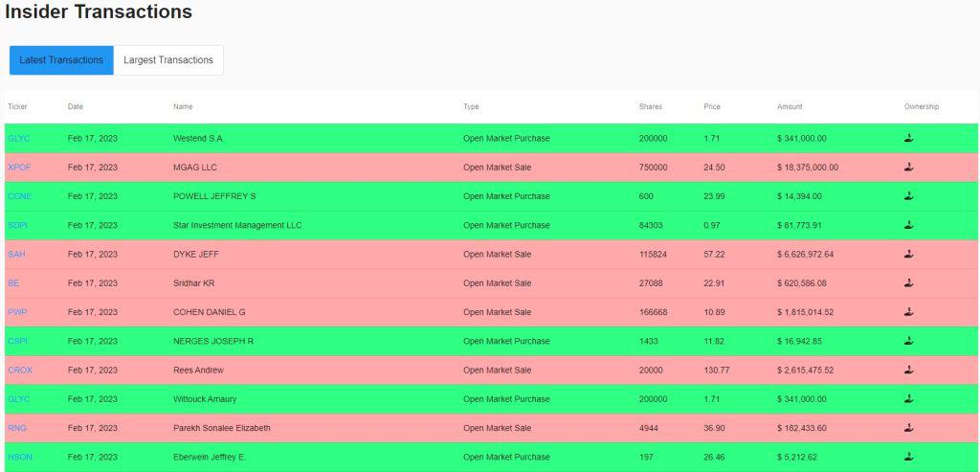Viewport: 980px width, 472px height.
Task: Select the name 'Rees Andrew'
Action: [x=198, y=371]
